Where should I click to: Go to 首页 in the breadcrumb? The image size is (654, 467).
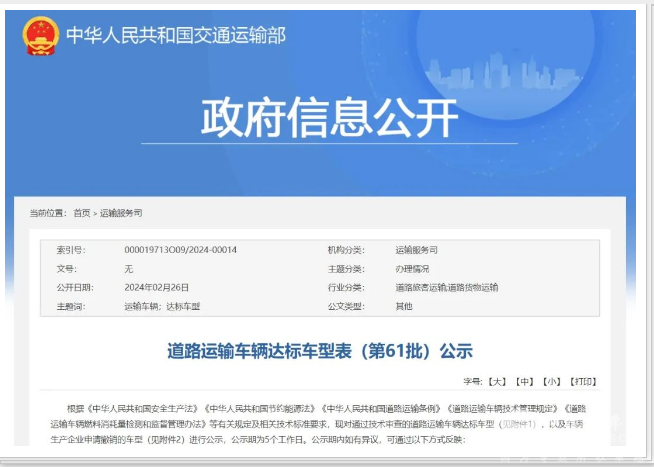click(x=81, y=213)
